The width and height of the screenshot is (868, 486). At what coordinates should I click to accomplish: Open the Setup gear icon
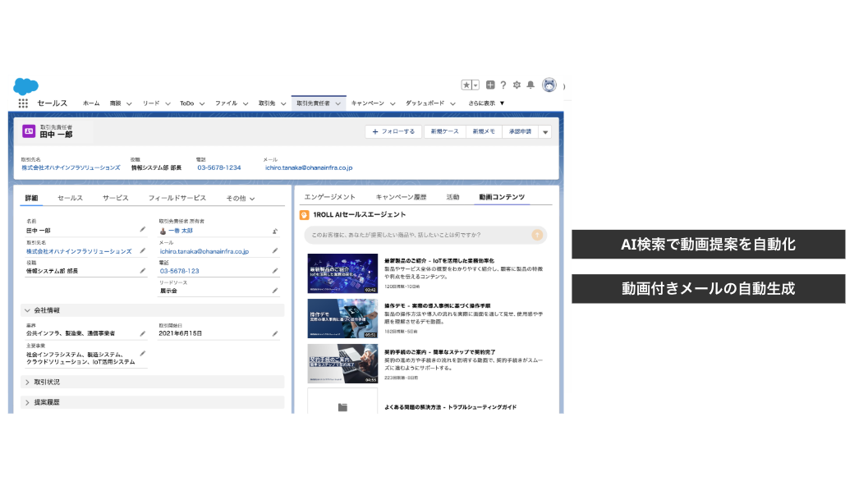[517, 85]
